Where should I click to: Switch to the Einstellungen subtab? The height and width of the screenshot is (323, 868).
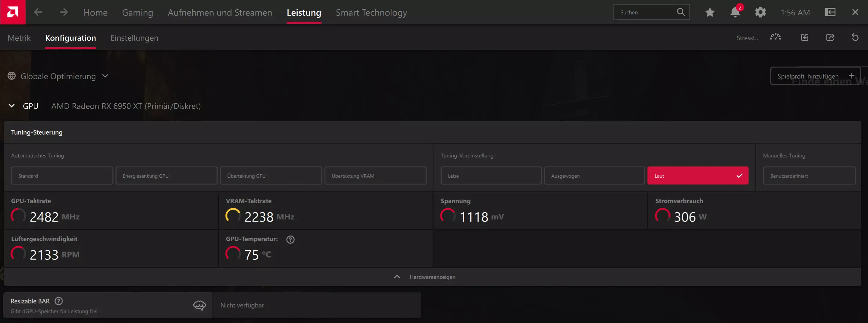point(134,38)
